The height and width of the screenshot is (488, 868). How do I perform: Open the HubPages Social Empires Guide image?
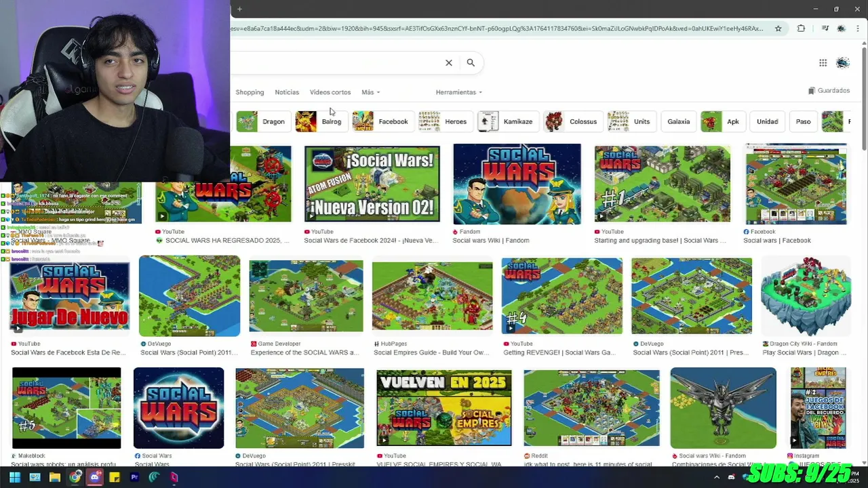tap(432, 296)
